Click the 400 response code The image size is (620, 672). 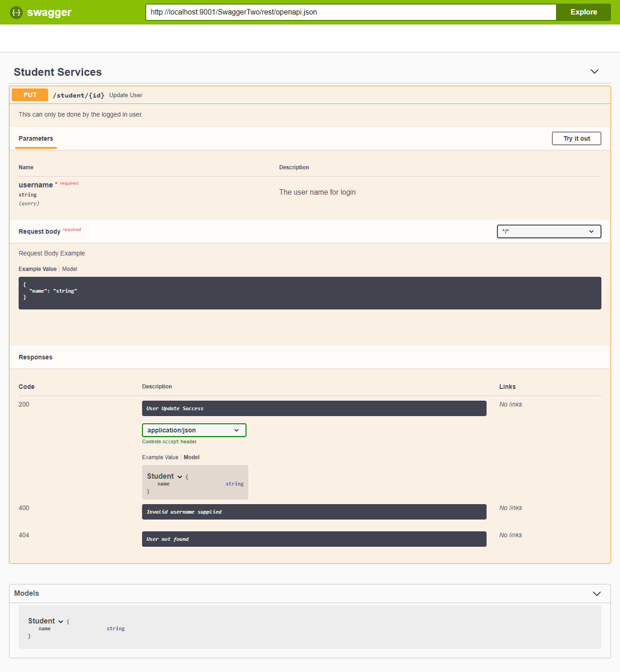pos(24,508)
